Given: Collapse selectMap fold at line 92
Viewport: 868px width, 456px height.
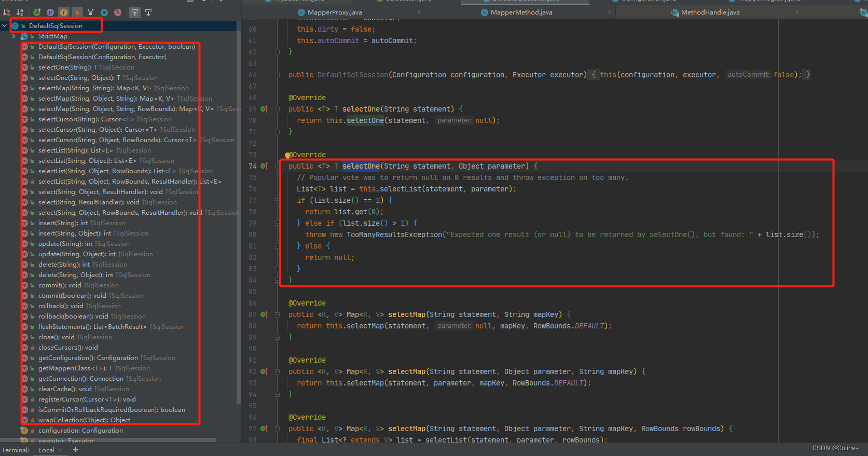Looking at the screenshot, I should point(277,371).
